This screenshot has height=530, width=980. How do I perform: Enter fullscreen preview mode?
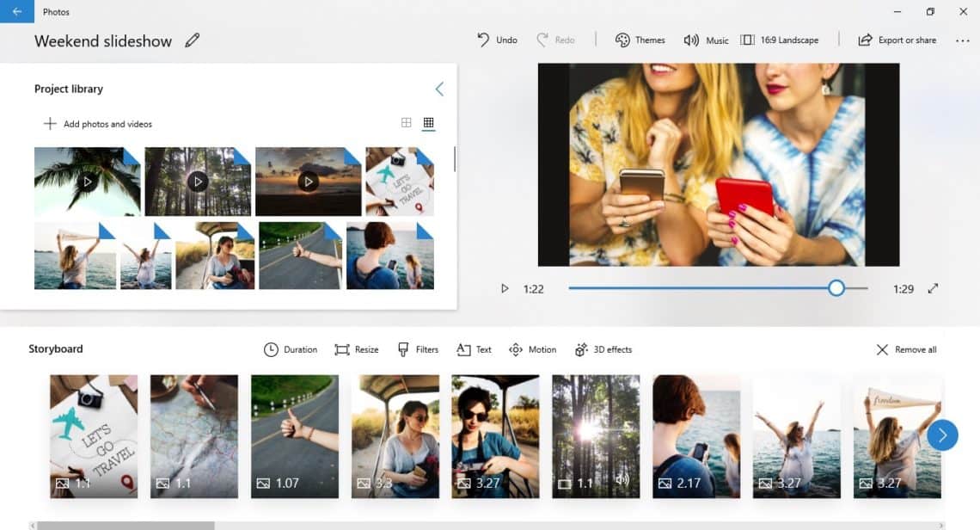[933, 288]
